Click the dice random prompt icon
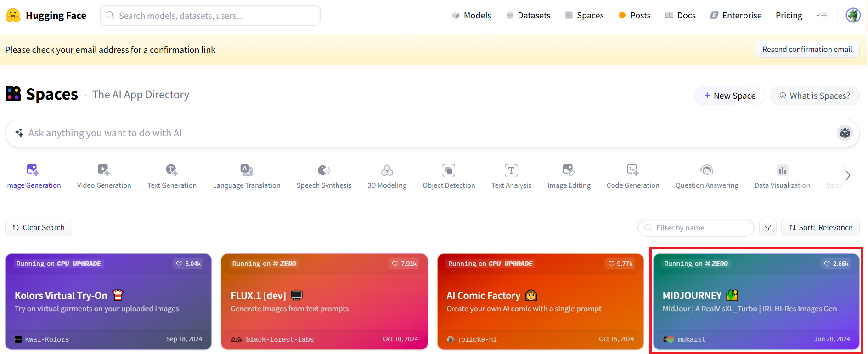This screenshot has height=354, width=868. pos(845,133)
